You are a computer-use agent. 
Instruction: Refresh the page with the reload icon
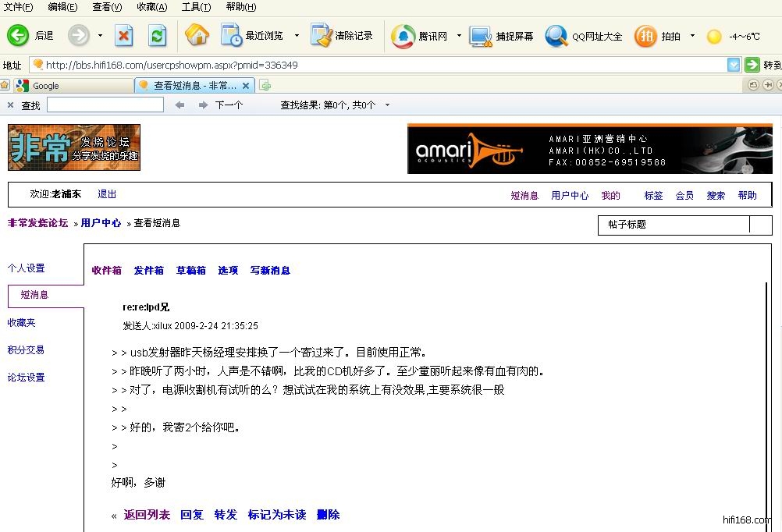[x=158, y=36]
